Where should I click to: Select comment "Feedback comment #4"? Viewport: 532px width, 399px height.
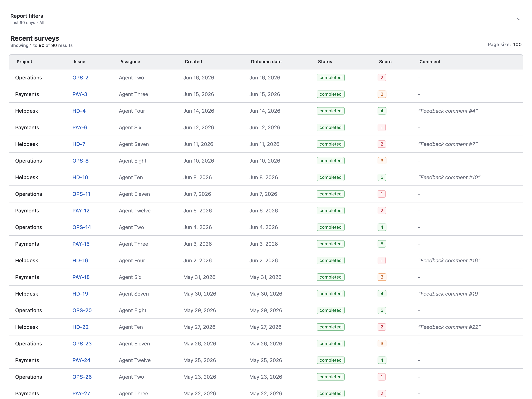[448, 111]
